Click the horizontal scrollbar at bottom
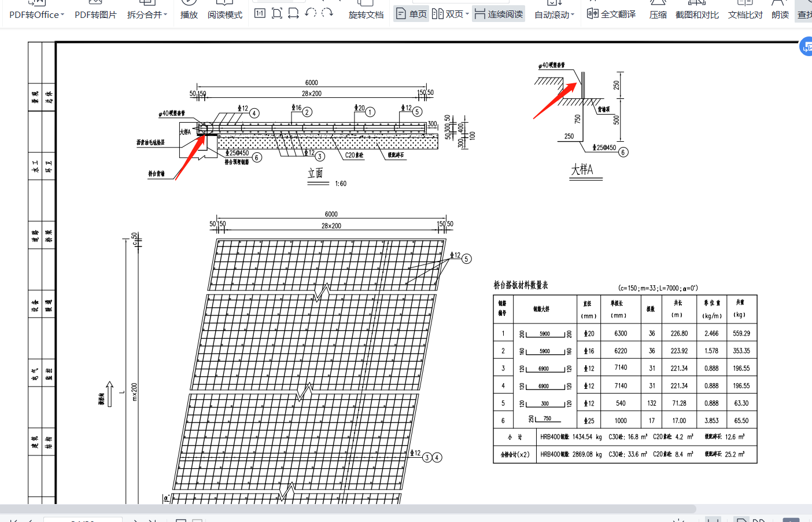 (347, 509)
